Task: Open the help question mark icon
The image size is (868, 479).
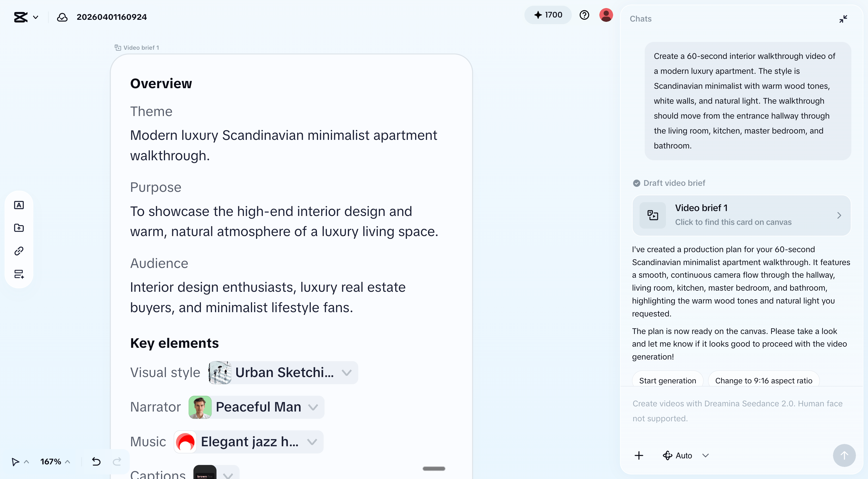Action: click(x=584, y=15)
